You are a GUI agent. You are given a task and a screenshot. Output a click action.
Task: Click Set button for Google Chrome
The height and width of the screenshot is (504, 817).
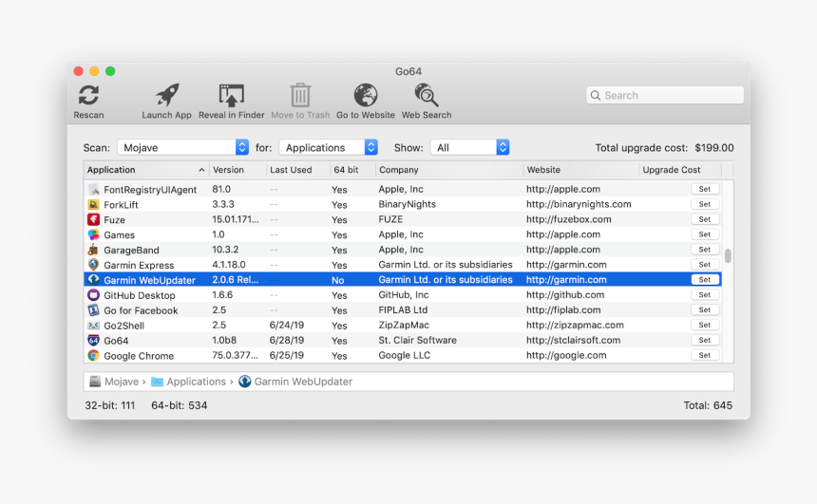(x=705, y=355)
